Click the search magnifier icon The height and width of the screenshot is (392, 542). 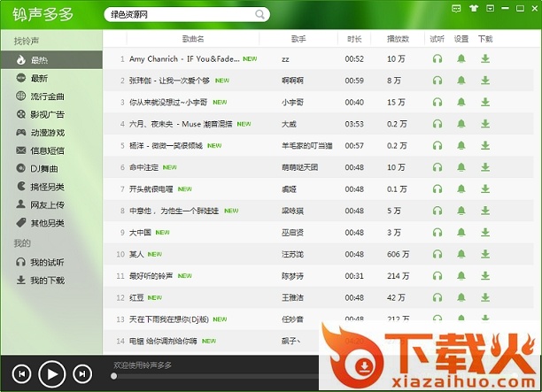(260, 14)
